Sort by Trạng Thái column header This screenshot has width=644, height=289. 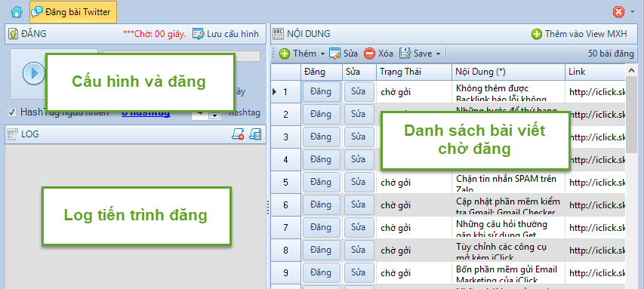(x=414, y=72)
